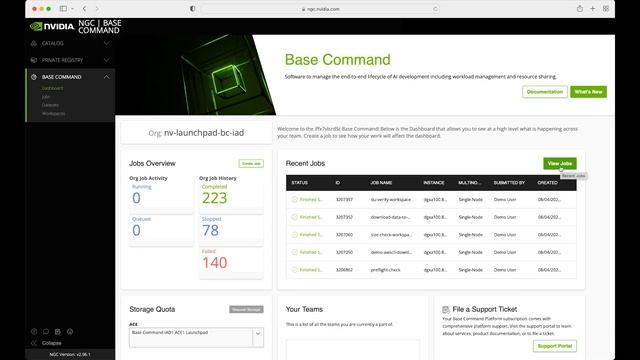
Task: Open a new tab with plus icon
Action: click(593, 9)
